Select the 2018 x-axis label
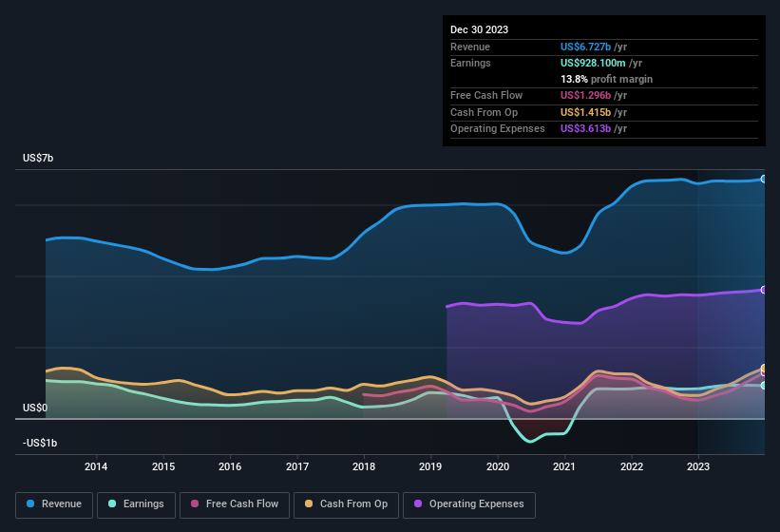 tap(363, 466)
